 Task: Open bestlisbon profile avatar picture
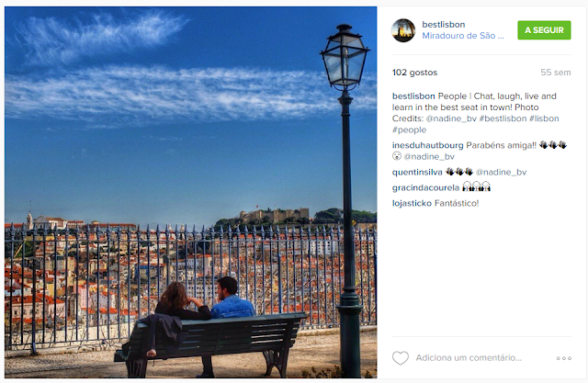click(x=403, y=30)
